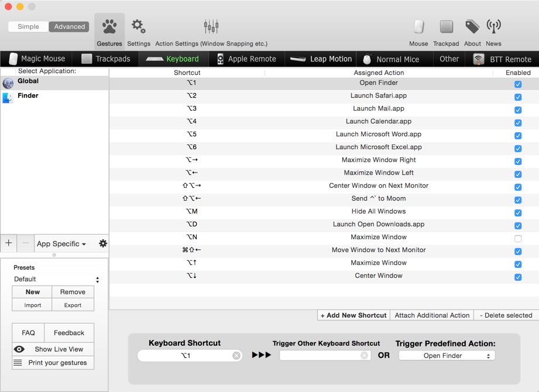This screenshot has width=539, height=392.
Task: Click Show Live View button
Action: (53, 349)
